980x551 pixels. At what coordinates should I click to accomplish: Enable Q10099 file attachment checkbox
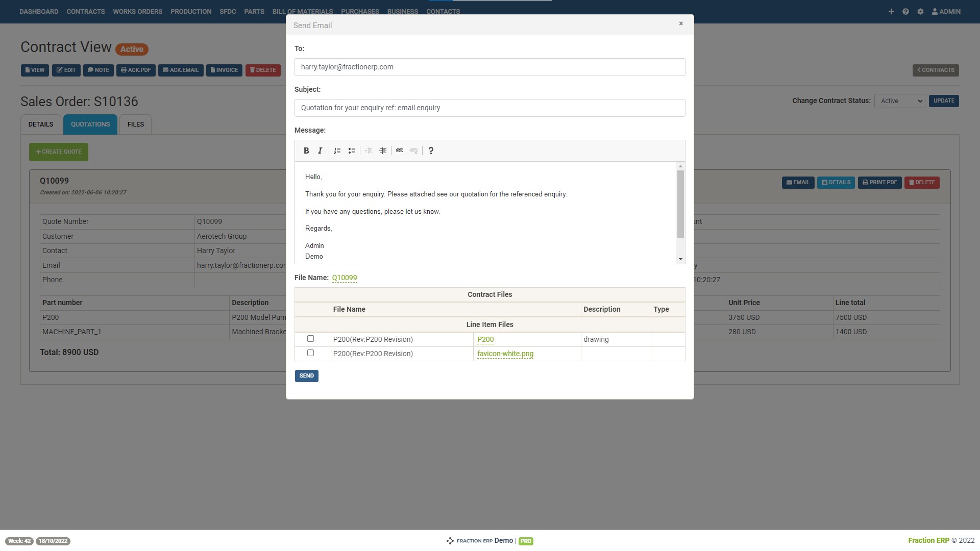pos(310,338)
